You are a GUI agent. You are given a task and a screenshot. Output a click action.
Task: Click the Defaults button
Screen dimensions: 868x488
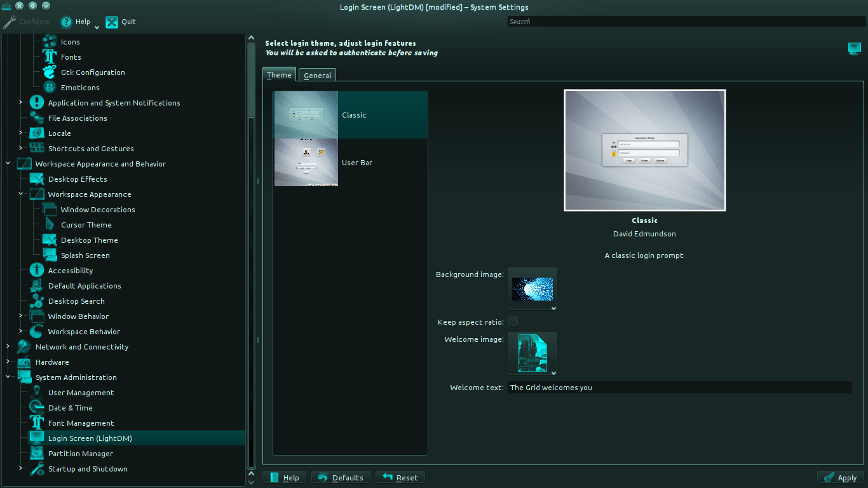[x=341, y=478]
